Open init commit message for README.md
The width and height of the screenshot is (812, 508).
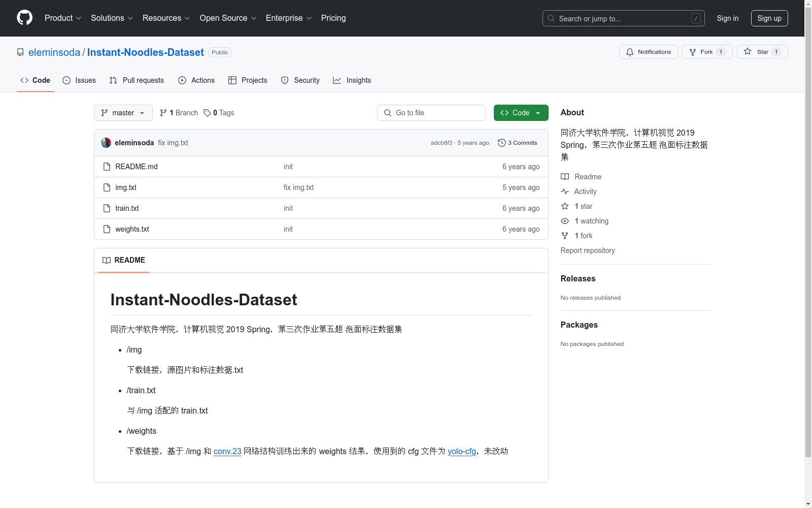coord(288,167)
